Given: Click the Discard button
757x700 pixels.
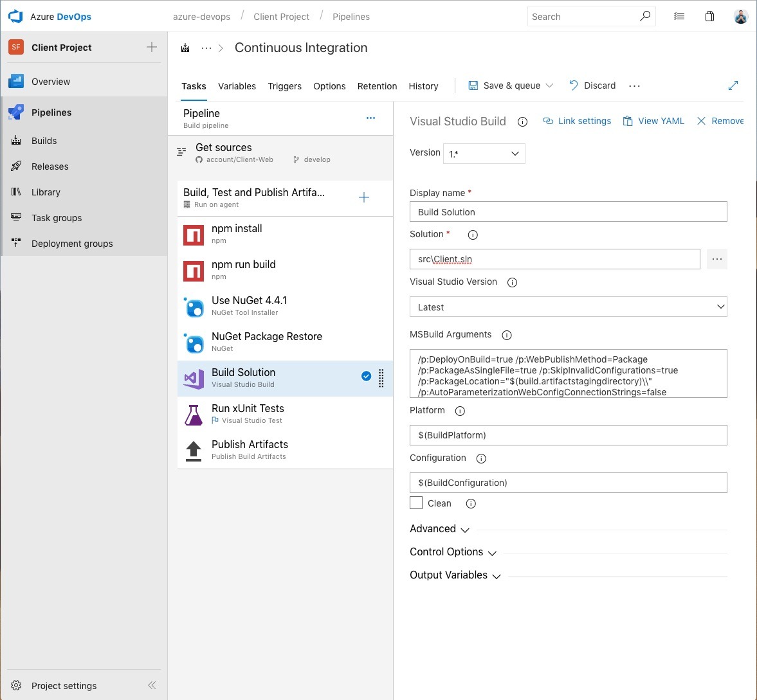Looking at the screenshot, I should coord(592,85).
